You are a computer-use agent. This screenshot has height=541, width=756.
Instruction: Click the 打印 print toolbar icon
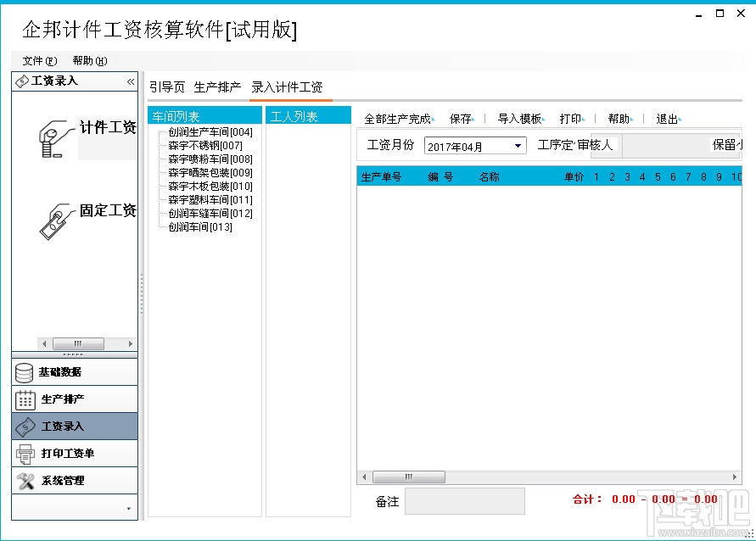click(570, 118)
